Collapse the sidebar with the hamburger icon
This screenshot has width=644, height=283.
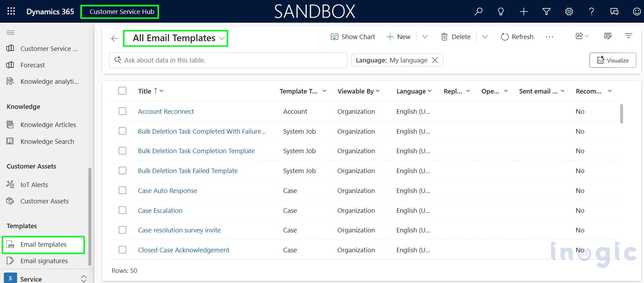(x=10, y=32)
